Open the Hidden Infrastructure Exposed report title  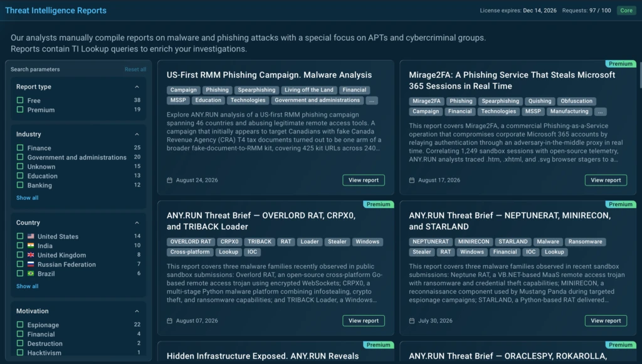tap(263, 356)
